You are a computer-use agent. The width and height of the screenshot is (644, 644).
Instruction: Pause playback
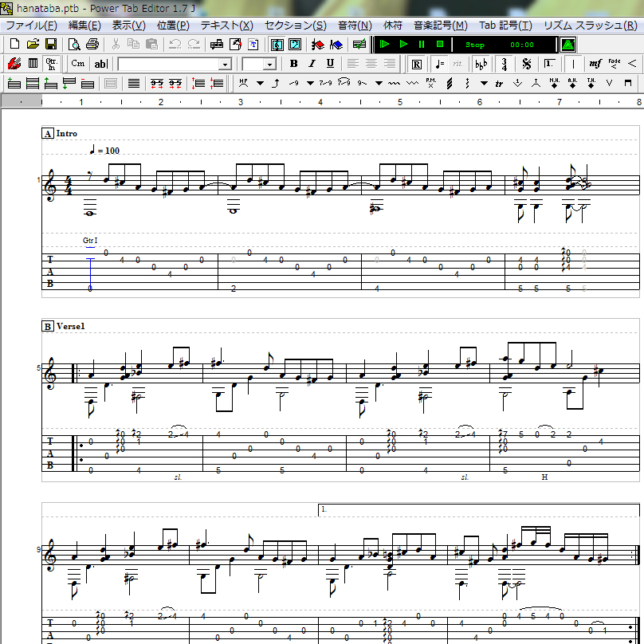coord(422,44)
